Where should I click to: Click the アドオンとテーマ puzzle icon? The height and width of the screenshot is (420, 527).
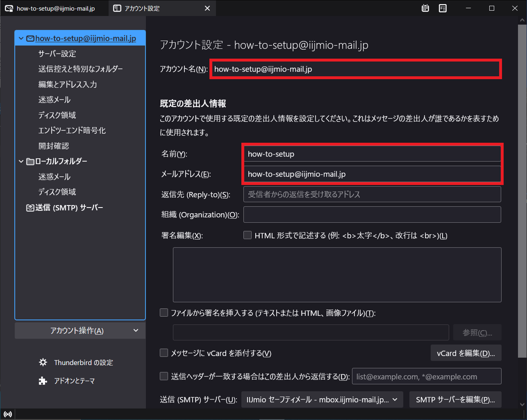(x=43, y=381)
